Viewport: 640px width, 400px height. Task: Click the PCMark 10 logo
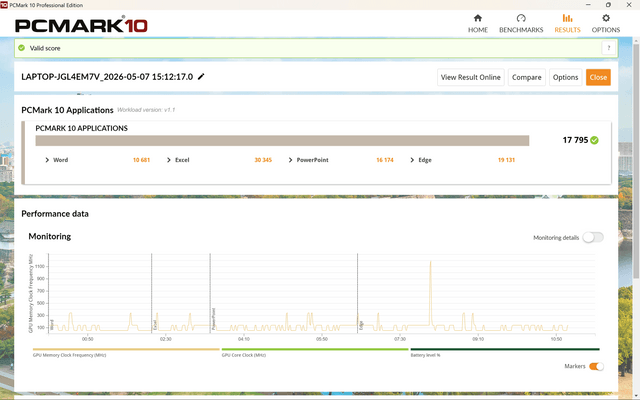[81, 25]
